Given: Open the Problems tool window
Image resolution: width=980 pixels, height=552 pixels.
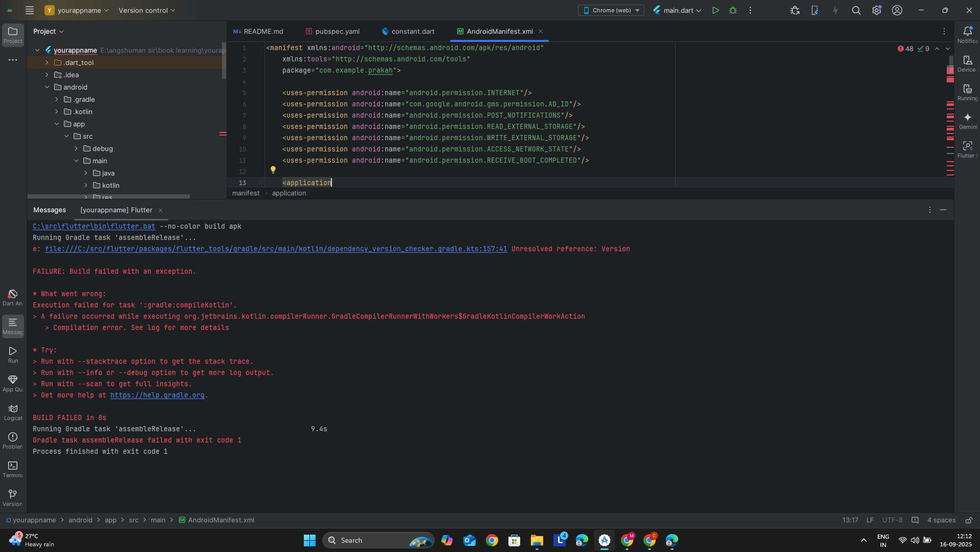Looking at the screenshot, I should point(13,440).
